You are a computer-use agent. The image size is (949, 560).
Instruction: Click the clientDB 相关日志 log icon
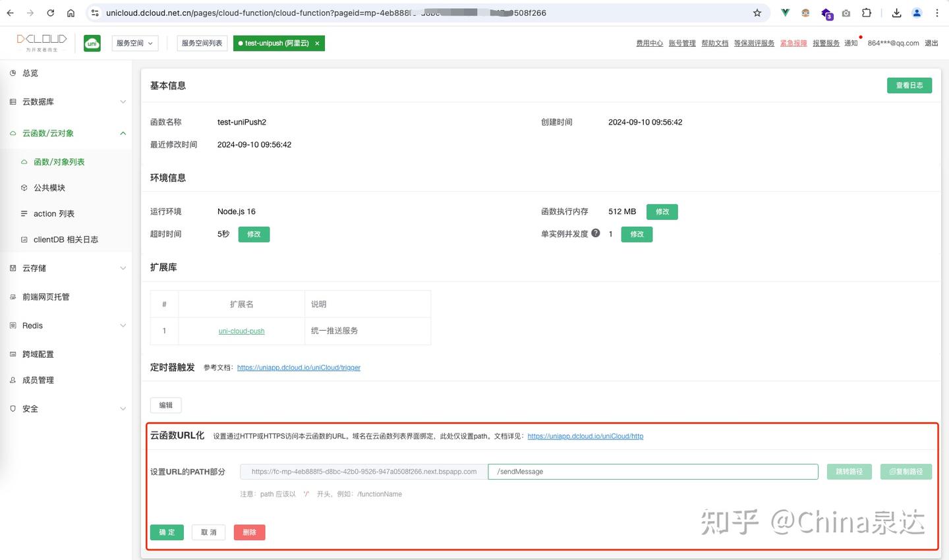[x=24, y=239]
